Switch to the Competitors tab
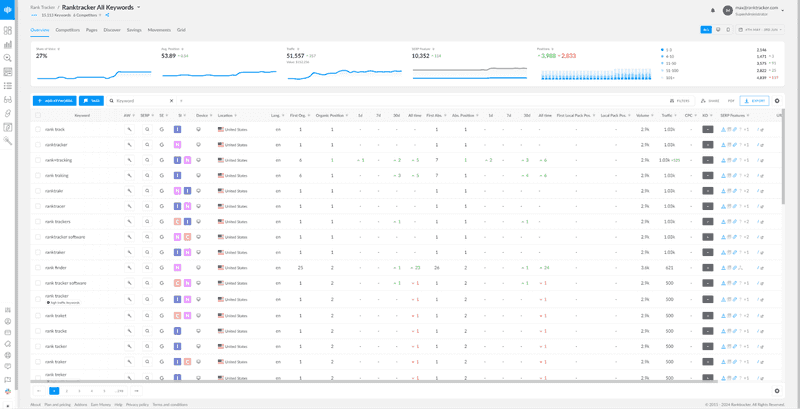The image size is (800, 409). 68,30
